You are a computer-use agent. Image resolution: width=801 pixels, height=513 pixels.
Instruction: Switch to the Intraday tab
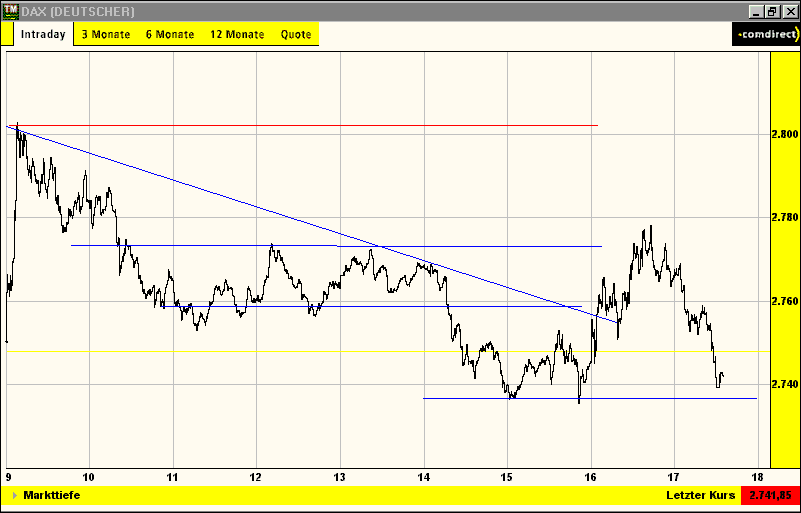click(43, 35)
